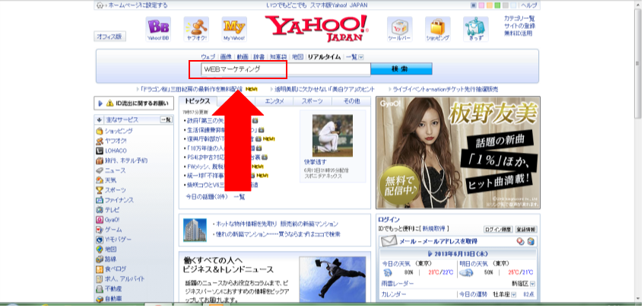This screenshot has width=644, height=308.
Task: Select the 辞書 search tab
Action: tap(259, 57)
